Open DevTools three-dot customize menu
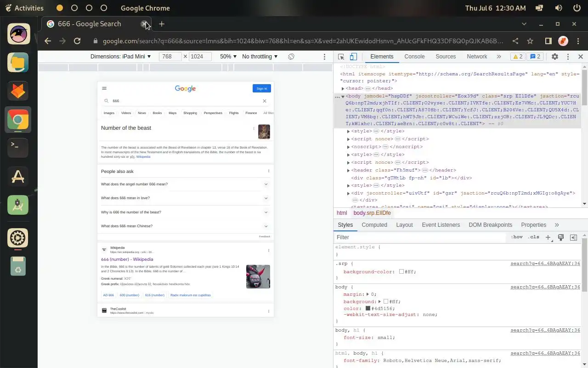588x368 pixels. (568, 57)
